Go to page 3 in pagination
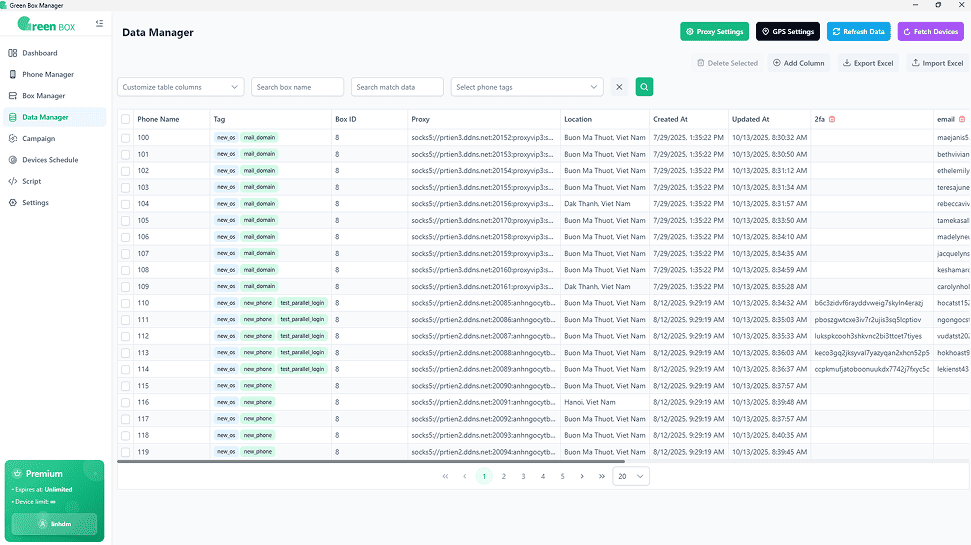Screen dimensions: 971x545 coord(523,476)
